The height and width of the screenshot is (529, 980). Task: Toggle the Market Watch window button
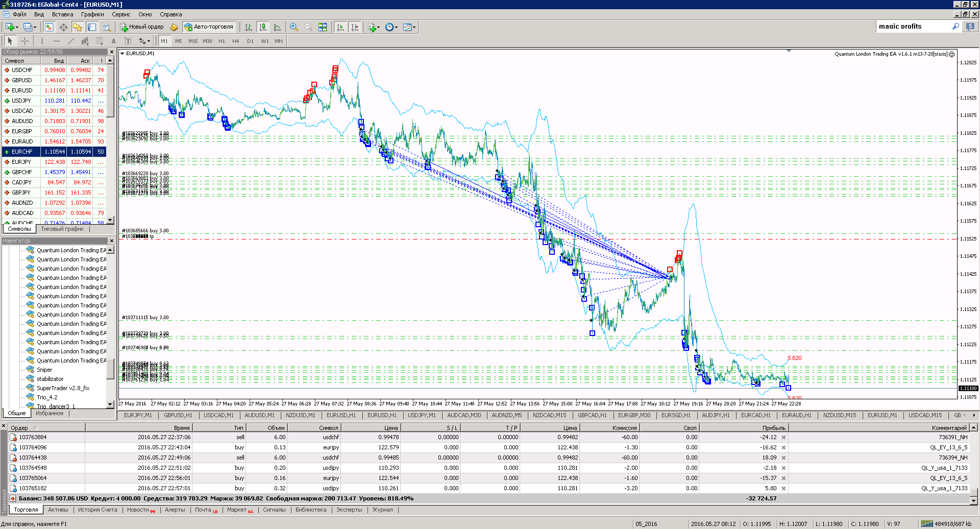(x=49, y=27)
